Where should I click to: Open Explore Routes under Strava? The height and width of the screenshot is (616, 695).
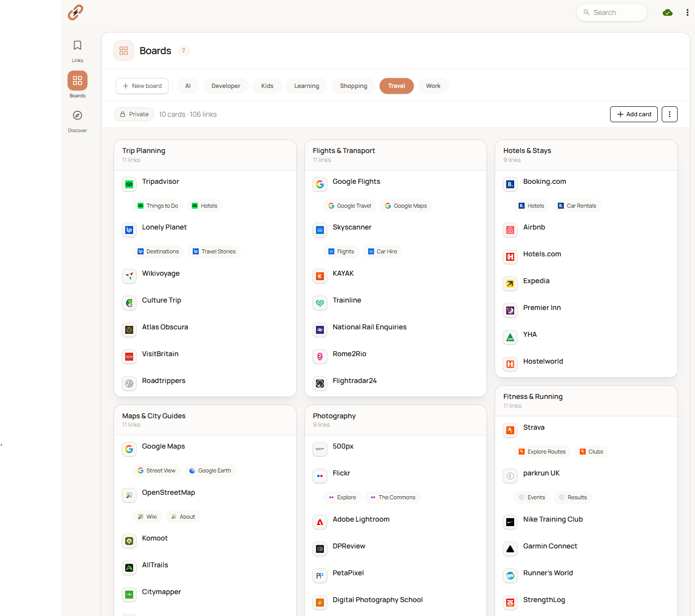point(542,452)
